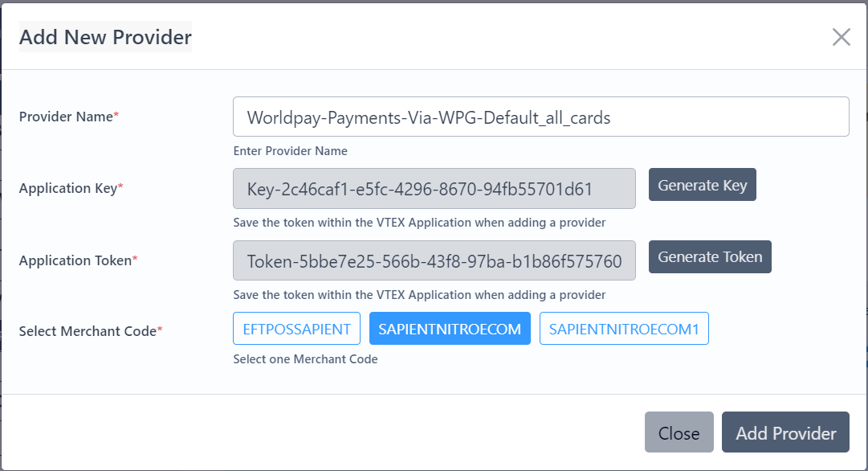The image size is (868, 471).
Task: Click the hint text below Application Token field
Action: 419,295
